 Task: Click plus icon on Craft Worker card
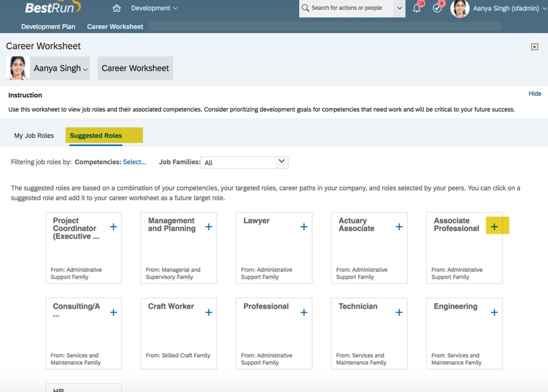point(209,312)
